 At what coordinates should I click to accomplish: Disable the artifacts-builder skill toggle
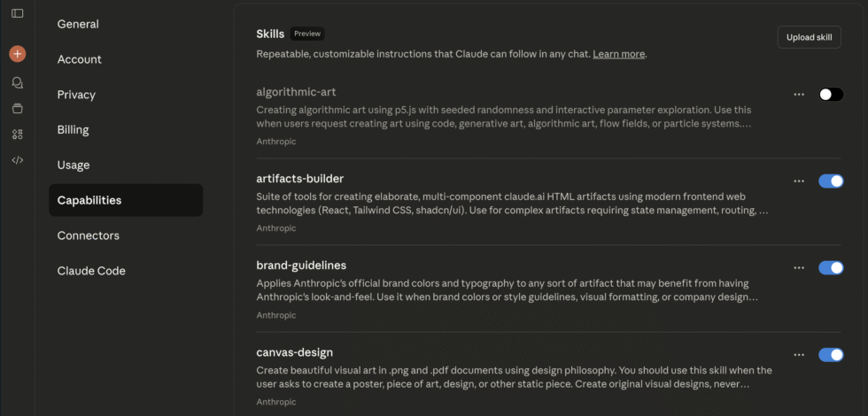pyautogui.click(x=831, y=181)
